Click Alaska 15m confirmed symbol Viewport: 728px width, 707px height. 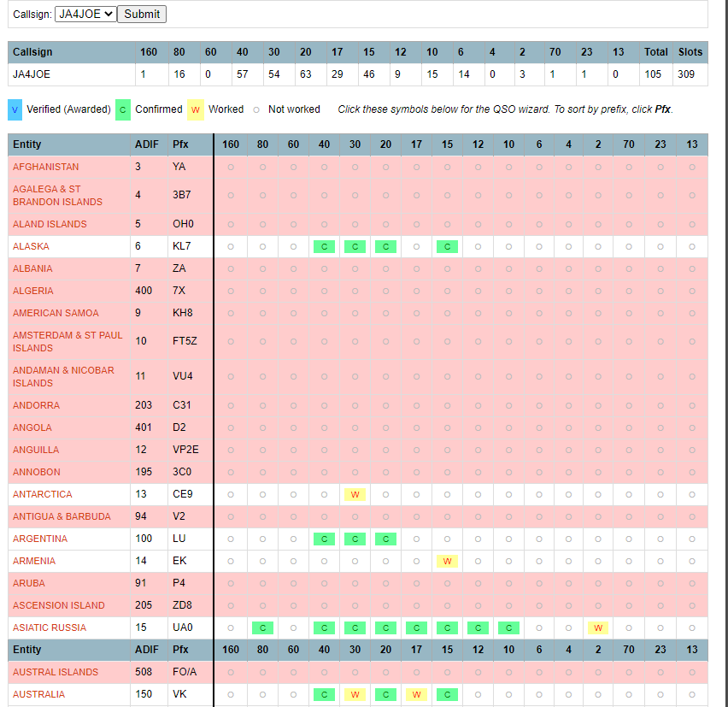447,247
